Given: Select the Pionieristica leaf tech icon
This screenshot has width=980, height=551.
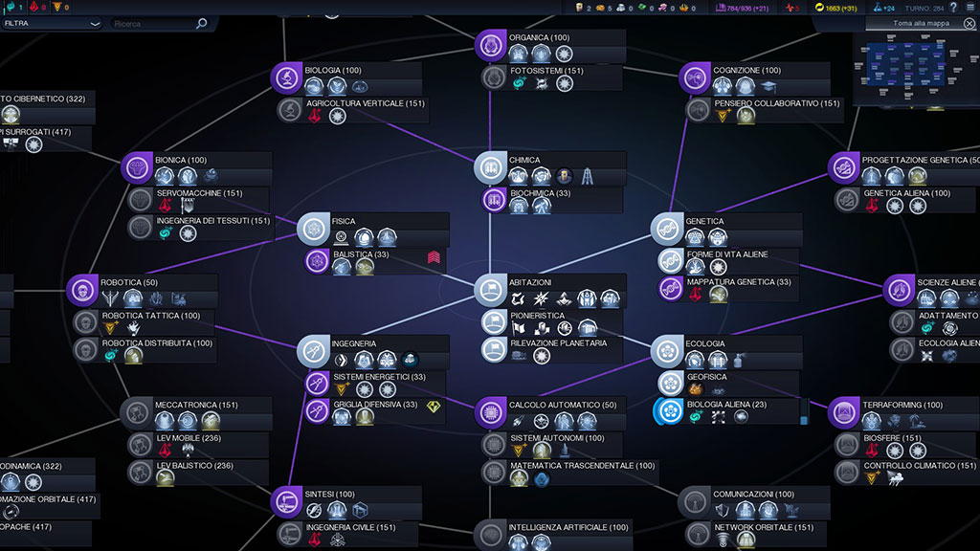Looking at the screenshot, I should coord(494,322).
